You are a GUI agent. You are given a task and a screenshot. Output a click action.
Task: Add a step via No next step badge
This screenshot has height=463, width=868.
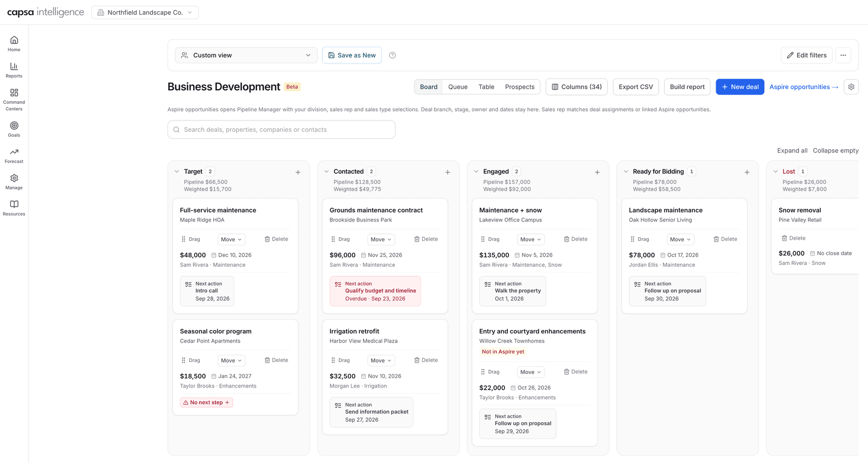tap(207, 403)
